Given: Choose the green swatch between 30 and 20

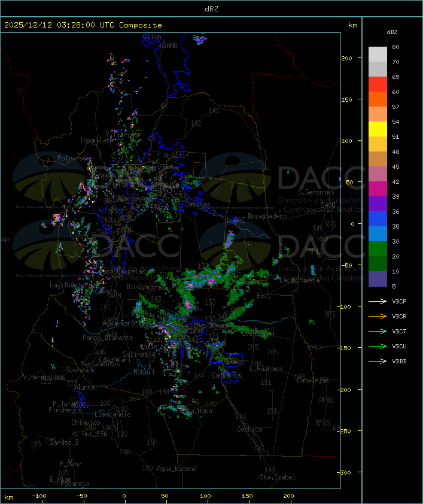Looking at the screenshot, I should (378, 248).
